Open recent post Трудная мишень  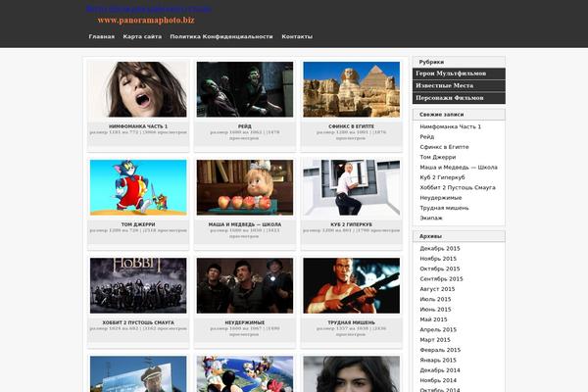(x=444, y=208)
